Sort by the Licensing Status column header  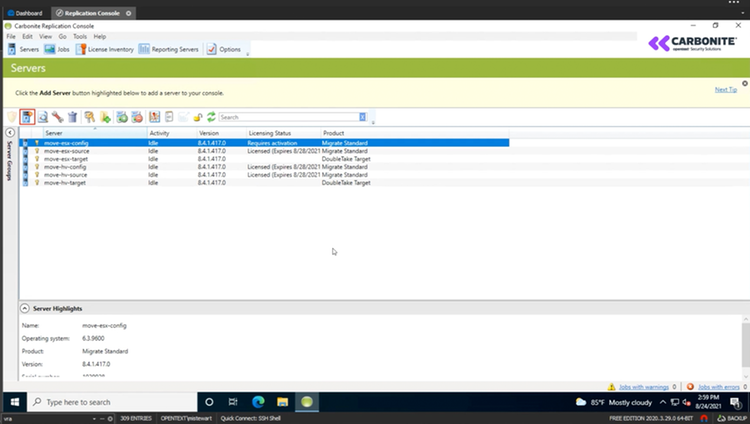[x=283, y=133]
